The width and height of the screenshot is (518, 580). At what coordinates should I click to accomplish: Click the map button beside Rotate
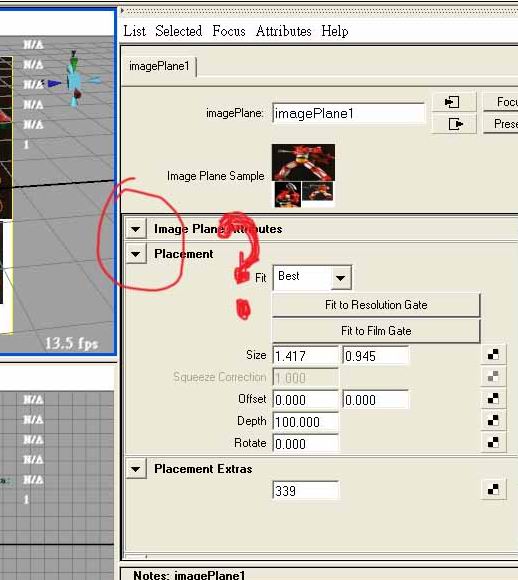pos(493,442)
